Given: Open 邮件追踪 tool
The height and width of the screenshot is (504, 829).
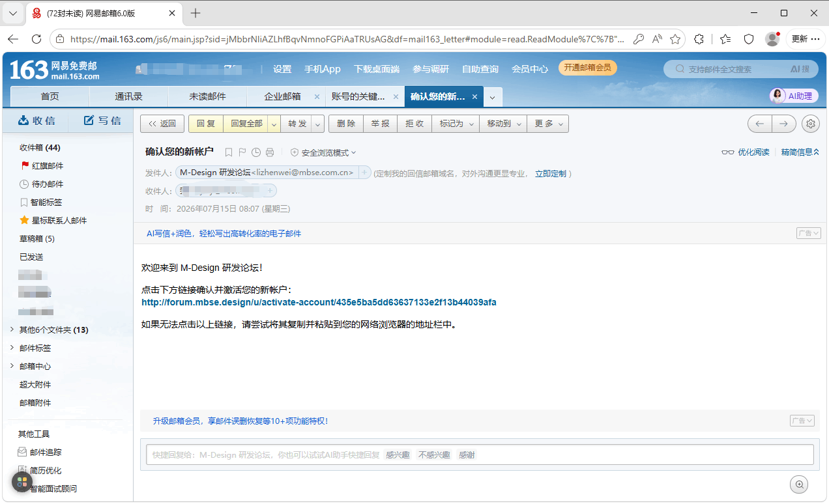Looking at the screenshot, I should (x=40, y=452).
